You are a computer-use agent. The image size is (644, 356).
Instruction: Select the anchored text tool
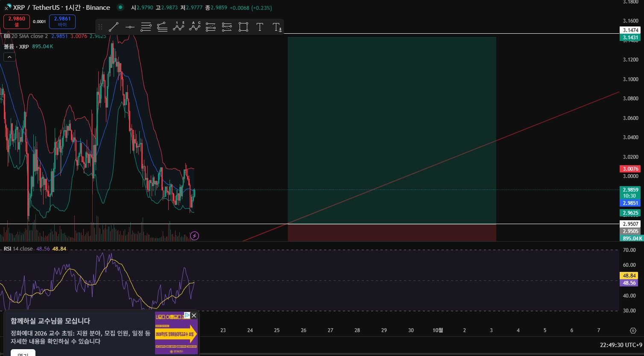point(277,27)
